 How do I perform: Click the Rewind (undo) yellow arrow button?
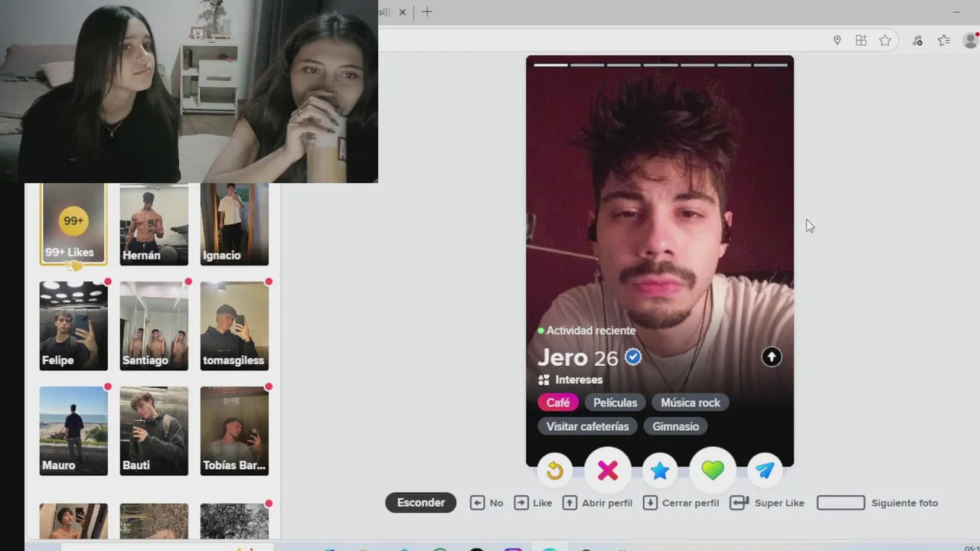click(x=555, y=471)
